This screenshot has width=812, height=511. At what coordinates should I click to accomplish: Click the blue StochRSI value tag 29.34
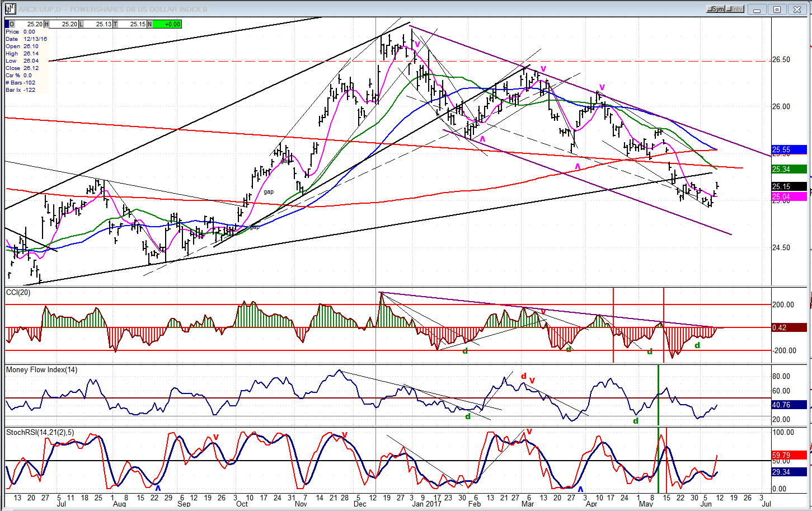point(790,472)
